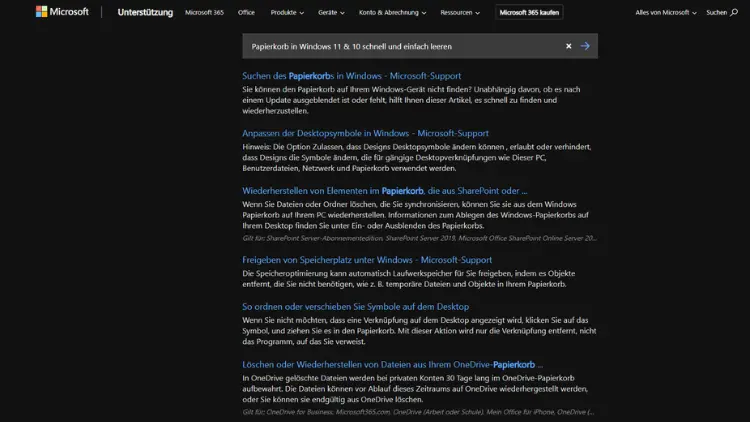The height and width of the screenshot is (422, 750).
Task: Click description text starting 'Sie können den Papierkorb'
Action: pos(411,100)
